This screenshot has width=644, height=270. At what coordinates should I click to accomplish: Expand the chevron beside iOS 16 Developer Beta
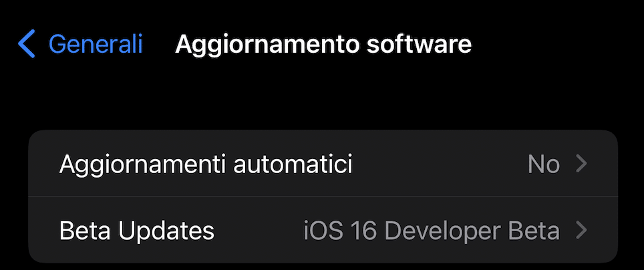click(581, 230)
